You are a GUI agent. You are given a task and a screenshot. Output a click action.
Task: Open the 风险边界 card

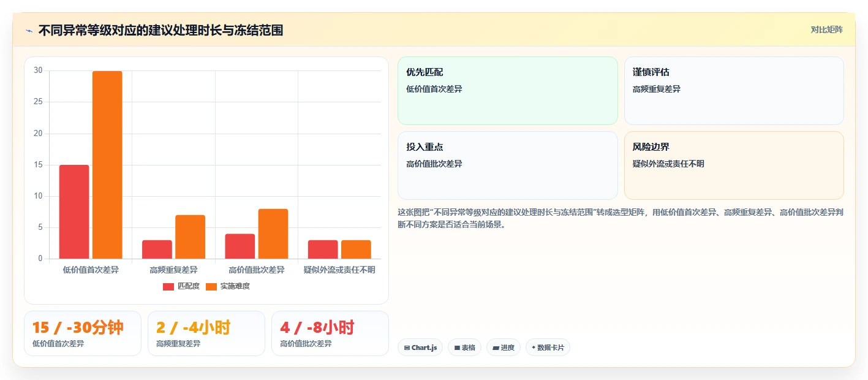tap(734, 165)
